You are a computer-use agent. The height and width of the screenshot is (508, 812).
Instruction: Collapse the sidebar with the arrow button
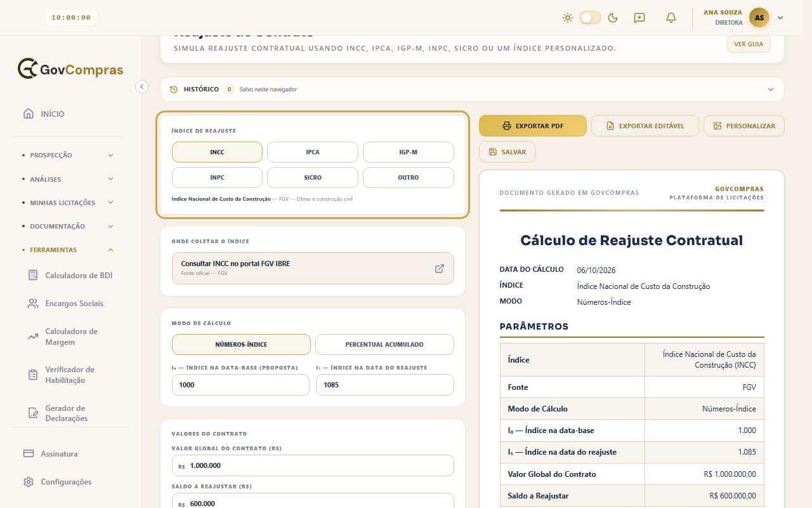[142, 86]
